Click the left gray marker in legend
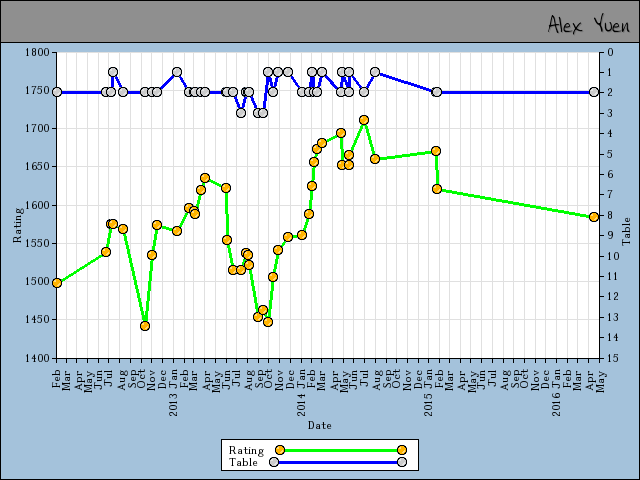 coord(280,462)
